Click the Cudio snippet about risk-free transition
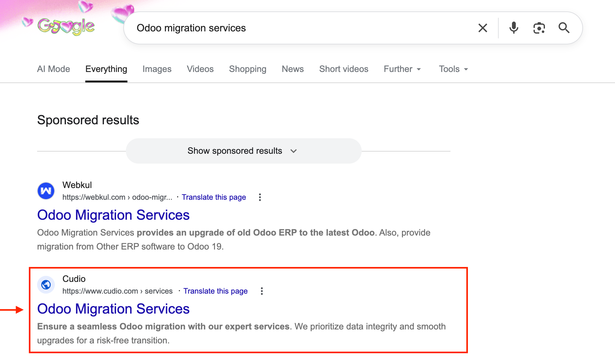The image size is (615, 364). click(241, 333)
